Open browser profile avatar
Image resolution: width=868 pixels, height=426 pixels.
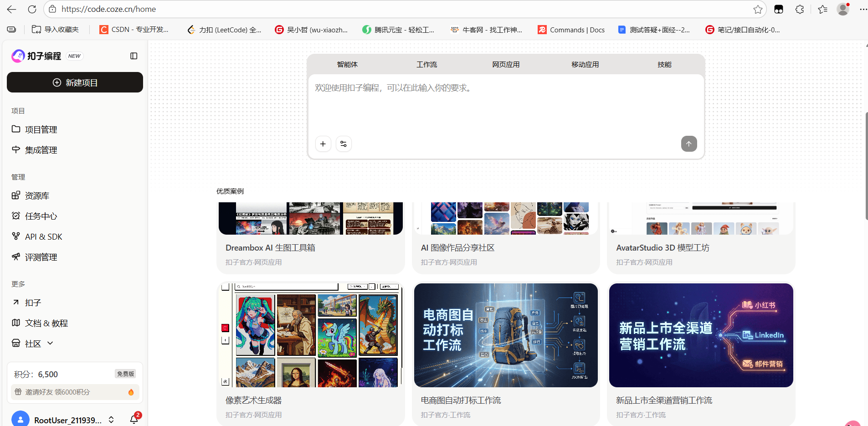(x=843, y=9)
